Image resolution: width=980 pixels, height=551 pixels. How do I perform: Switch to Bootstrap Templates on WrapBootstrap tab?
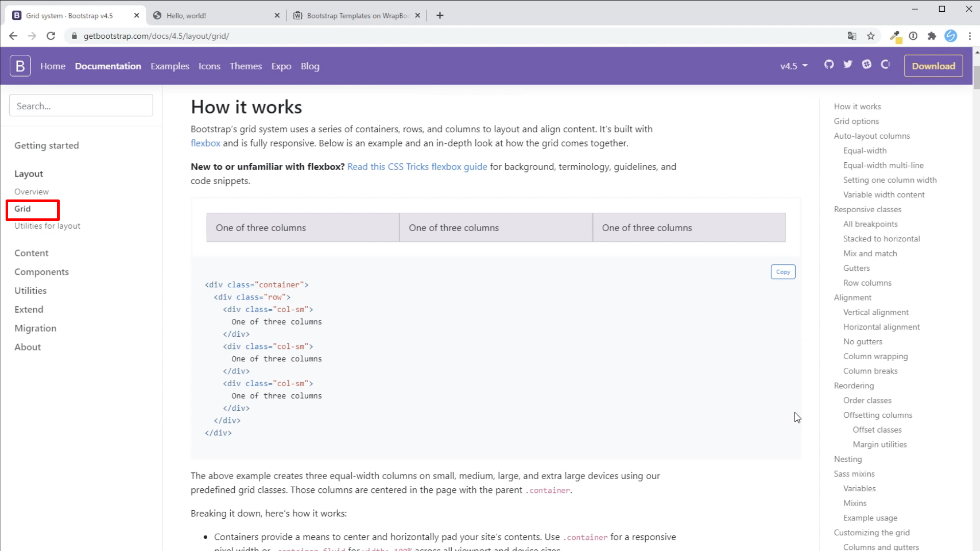pos(357,15)
